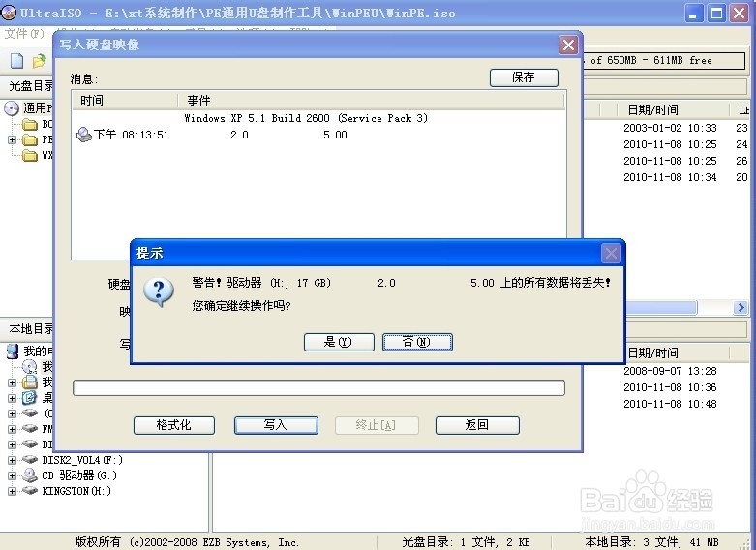Image resolution: width=756 pixels, height=550 pixels.
Task: Click the 日期/时间 column header in local list
Action: pos(677,353)
